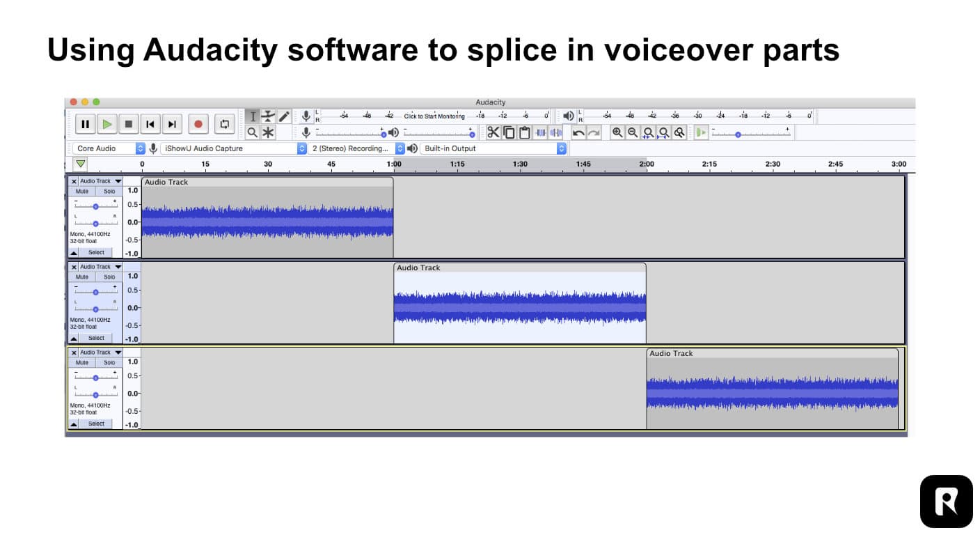The height and width of the screenshot is (535, 980).
Task: Collapse the second audio track
Action: [74, 338]
